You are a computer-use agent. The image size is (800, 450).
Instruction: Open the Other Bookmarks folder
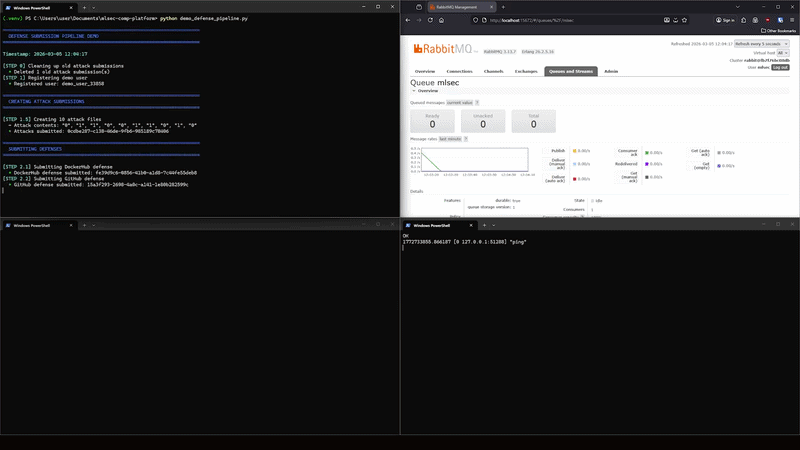(779, 31)
